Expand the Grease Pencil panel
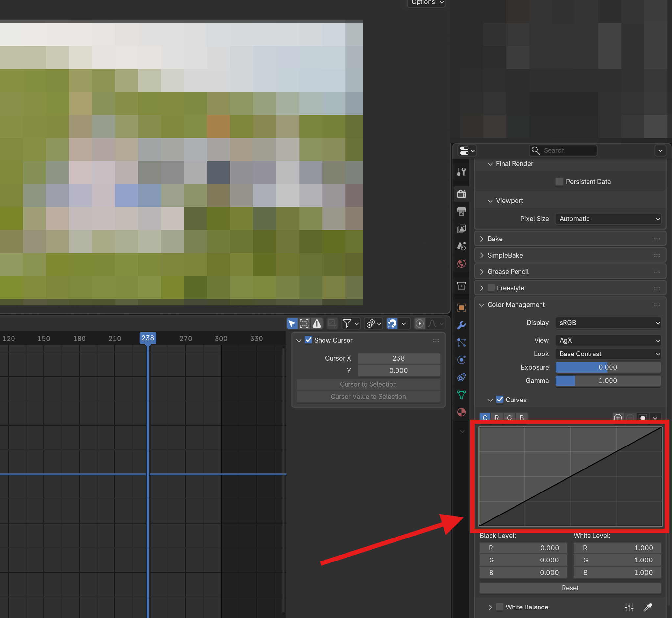 click(570, 271)
